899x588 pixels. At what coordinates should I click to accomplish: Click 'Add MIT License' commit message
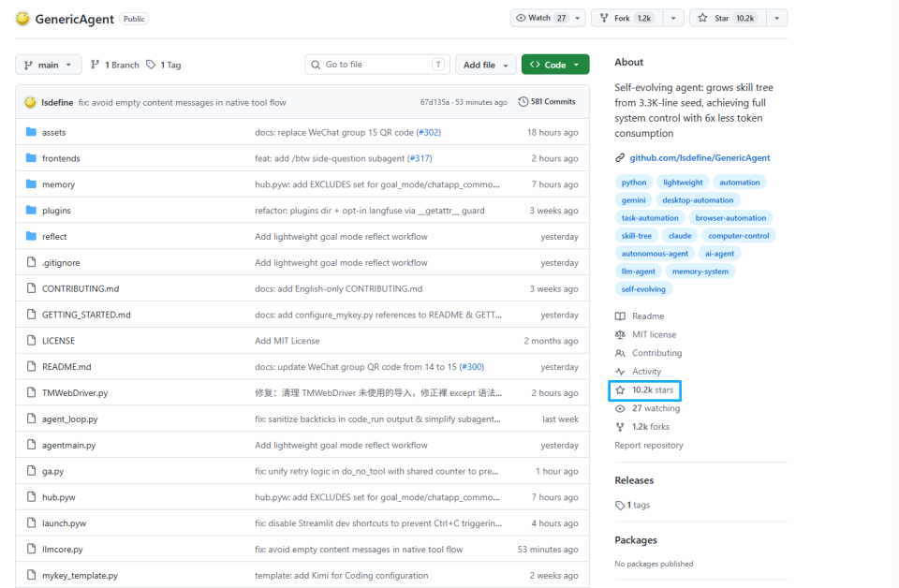tap(287, 341)
